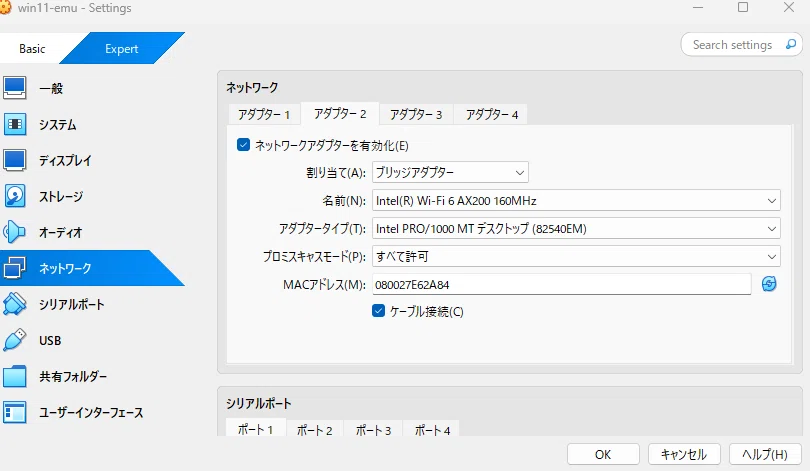Click the VirtualBox app icon in title bar

click(x=5, y=8)
